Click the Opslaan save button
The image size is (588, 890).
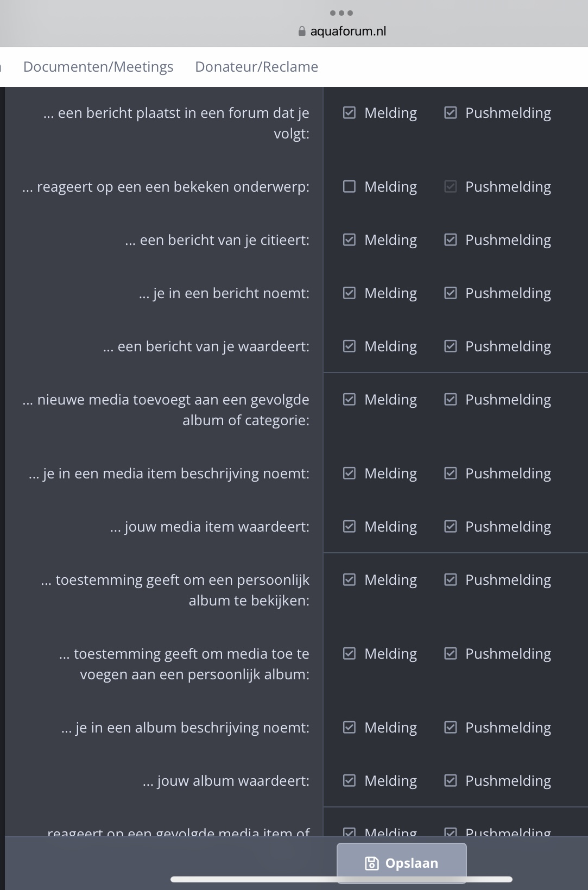point(401,863)
